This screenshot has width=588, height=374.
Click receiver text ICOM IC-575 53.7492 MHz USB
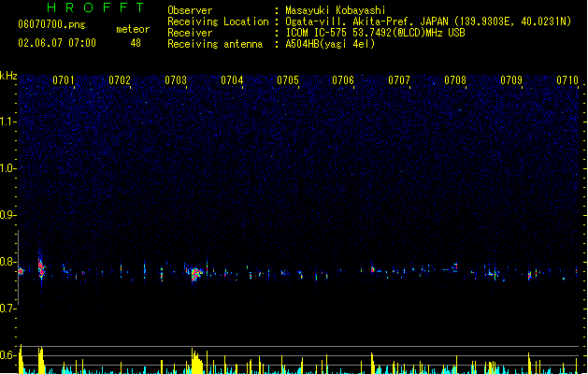[x=375, y=33]
